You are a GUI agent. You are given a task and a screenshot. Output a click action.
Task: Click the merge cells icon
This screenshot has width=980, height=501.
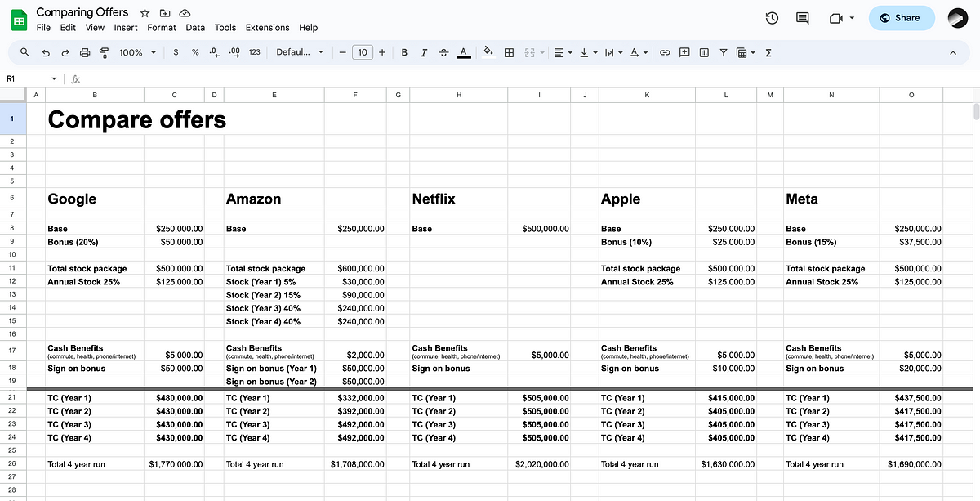coord(529,52)
